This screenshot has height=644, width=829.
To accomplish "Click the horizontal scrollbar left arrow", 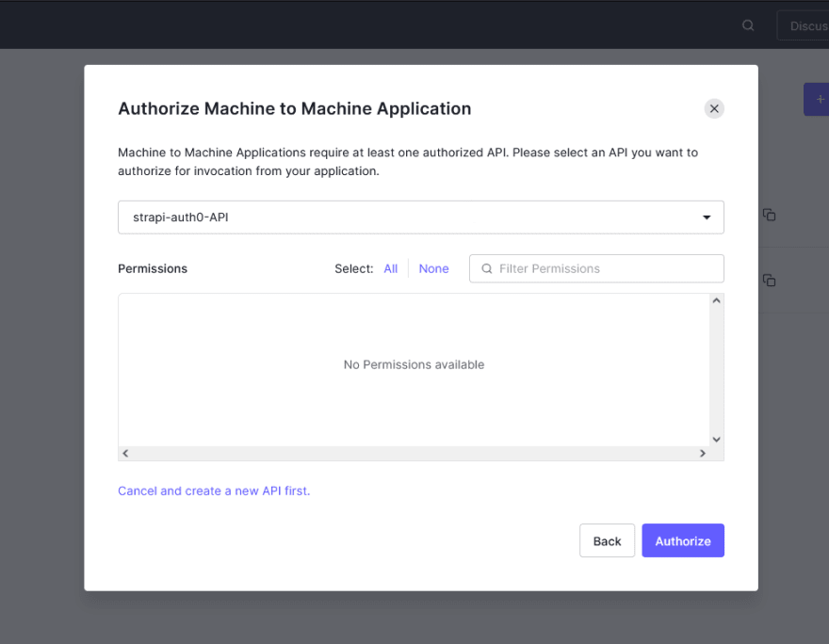I will coord(125,453).
